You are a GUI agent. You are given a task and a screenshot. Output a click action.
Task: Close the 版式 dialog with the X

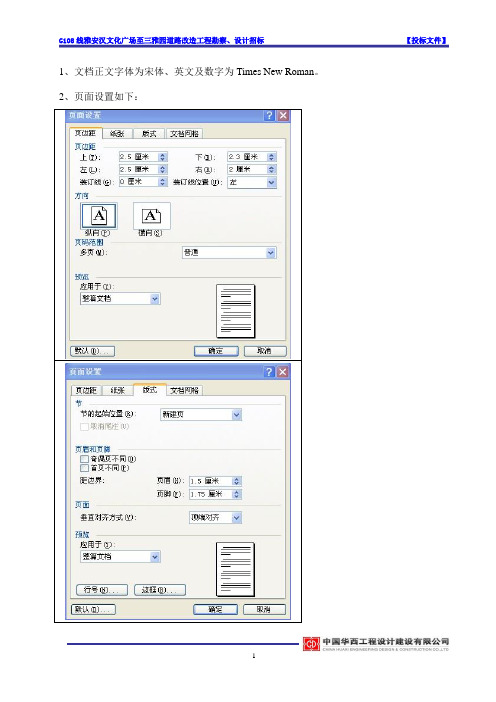tap(283, 372)
